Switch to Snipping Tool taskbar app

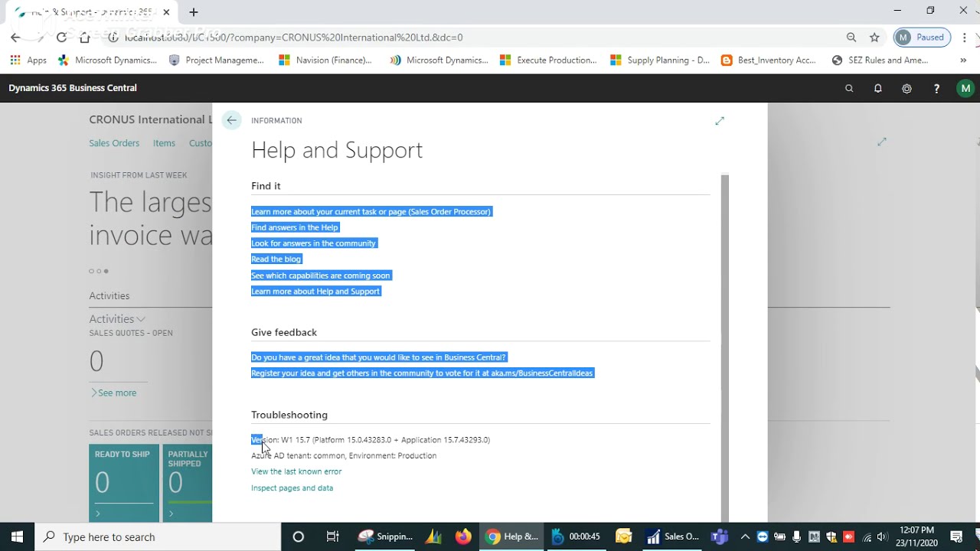point(386,536)
